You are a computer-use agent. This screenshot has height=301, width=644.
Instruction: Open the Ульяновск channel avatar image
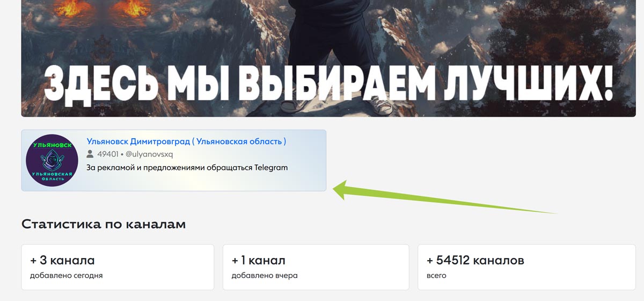tap(52, 160)
